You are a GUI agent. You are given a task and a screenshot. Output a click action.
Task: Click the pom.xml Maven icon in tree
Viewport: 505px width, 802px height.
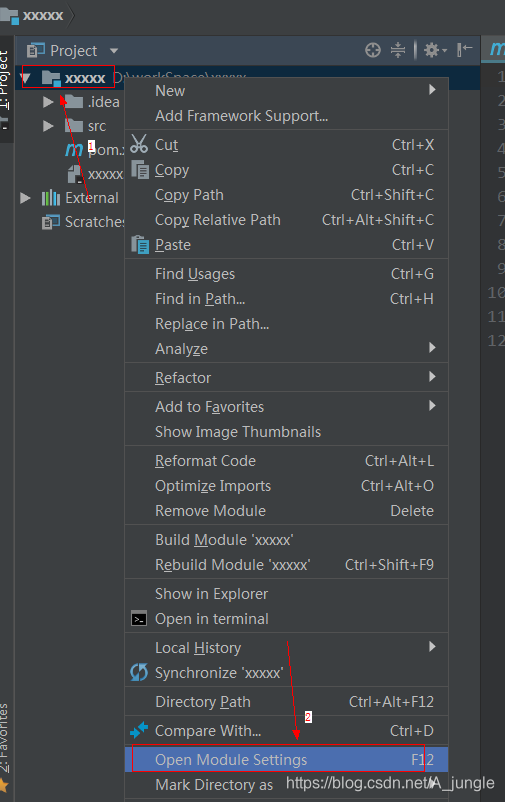[x=74, y=150]
